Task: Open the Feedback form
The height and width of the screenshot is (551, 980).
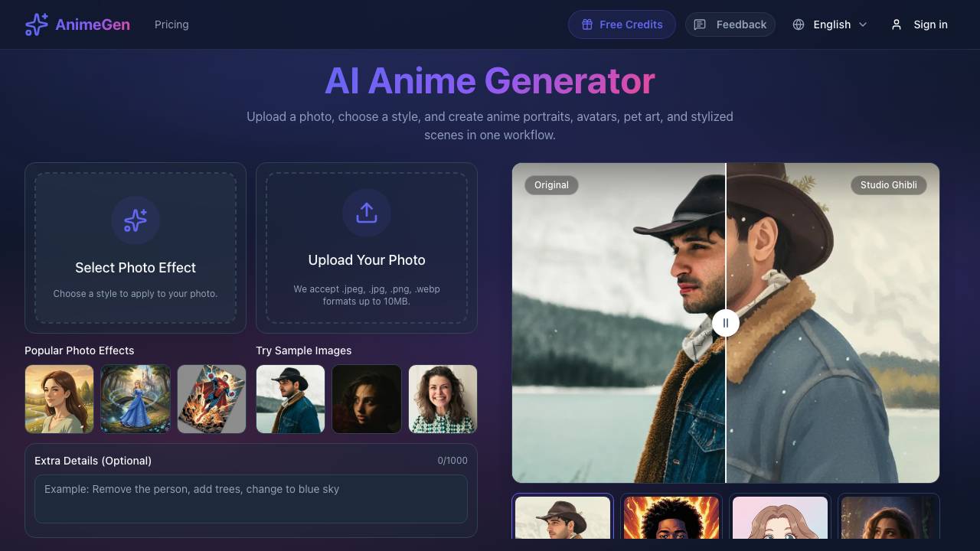Action: 730,24
